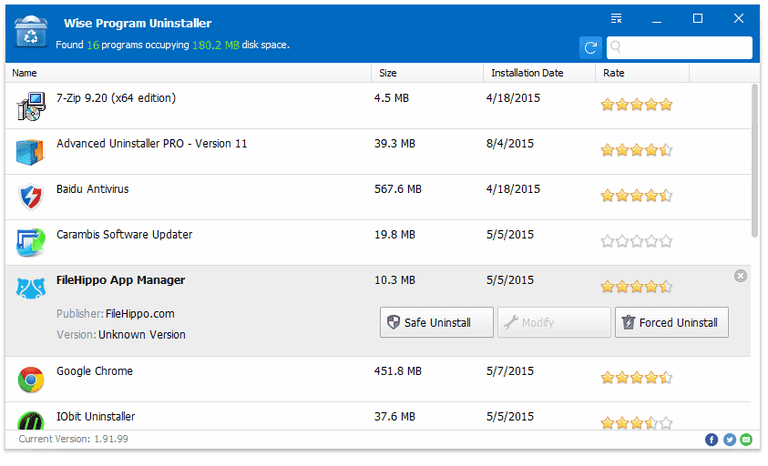Click the FileHippo App Manager title
The width and height of the screenshot is (768, 466).
click(x=120, y=280)
